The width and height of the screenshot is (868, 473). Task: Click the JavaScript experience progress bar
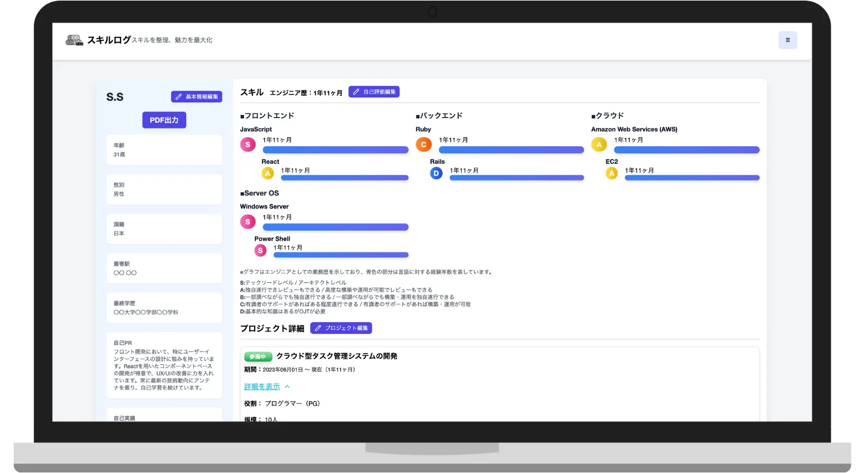(336, 151)
